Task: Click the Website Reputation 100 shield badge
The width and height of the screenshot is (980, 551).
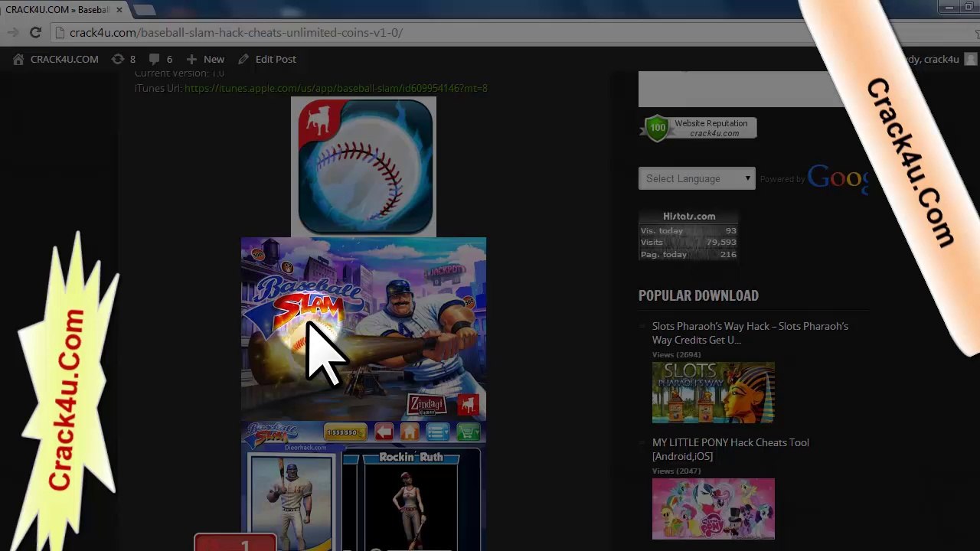Action: tap(657, 128)
